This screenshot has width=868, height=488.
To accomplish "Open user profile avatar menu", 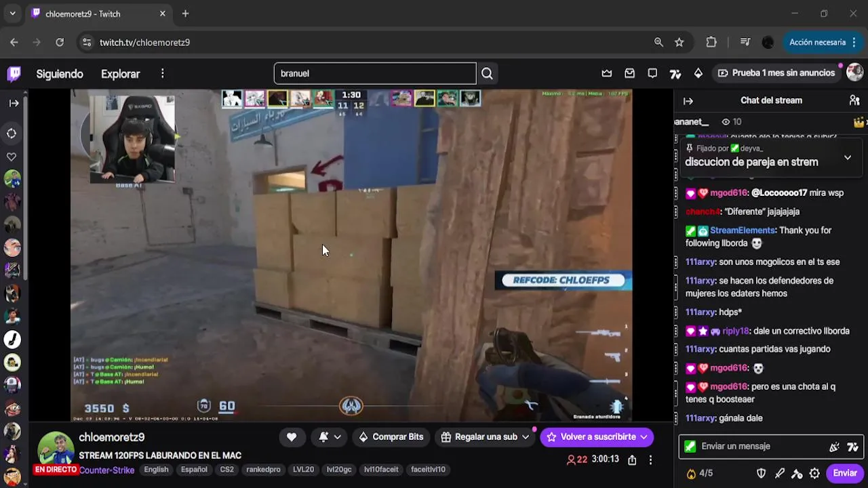I will 854,73.
